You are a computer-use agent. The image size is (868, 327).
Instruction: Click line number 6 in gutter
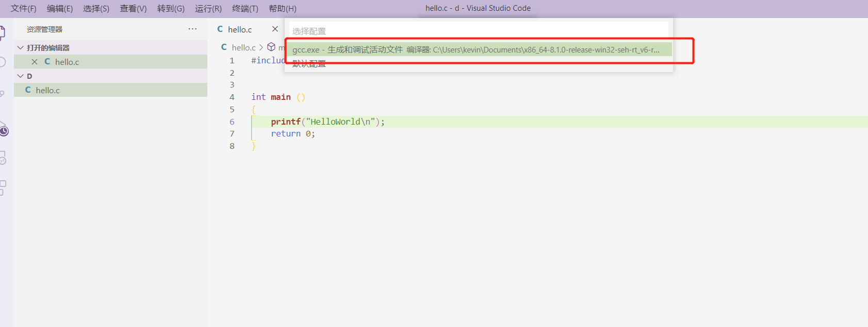pyautogui.click(x=232, y=122)
